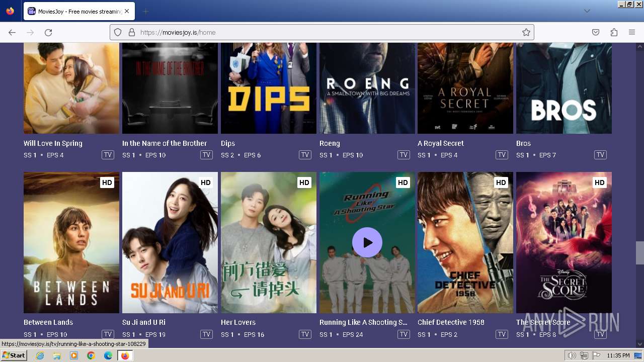Click HD badge on The Secret Score

click(600, 183)
